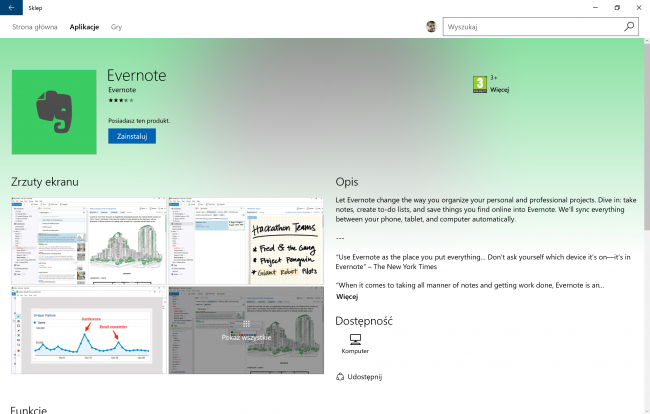This screenshot has height=414, width=650.
Task: Click the Zainstaluj install button
Action: [x=132, y=136]
